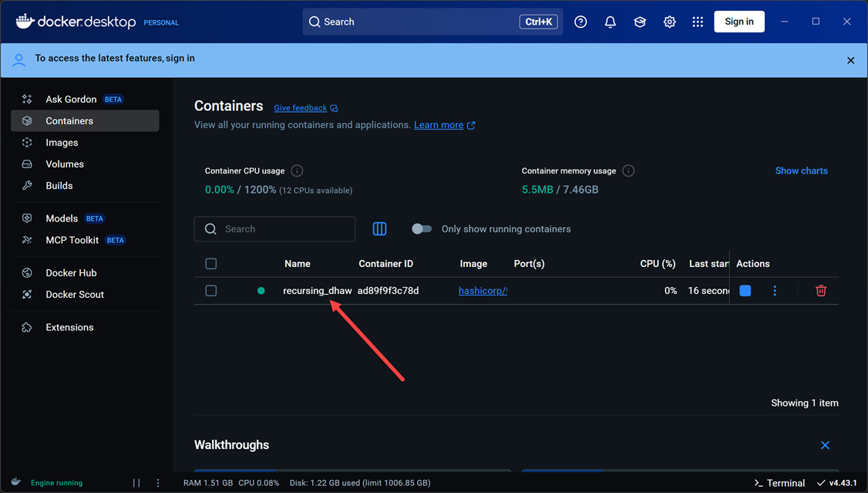This screenshot has width=868, height=493.
Task: Click the Show charts link
Action: 801,171
